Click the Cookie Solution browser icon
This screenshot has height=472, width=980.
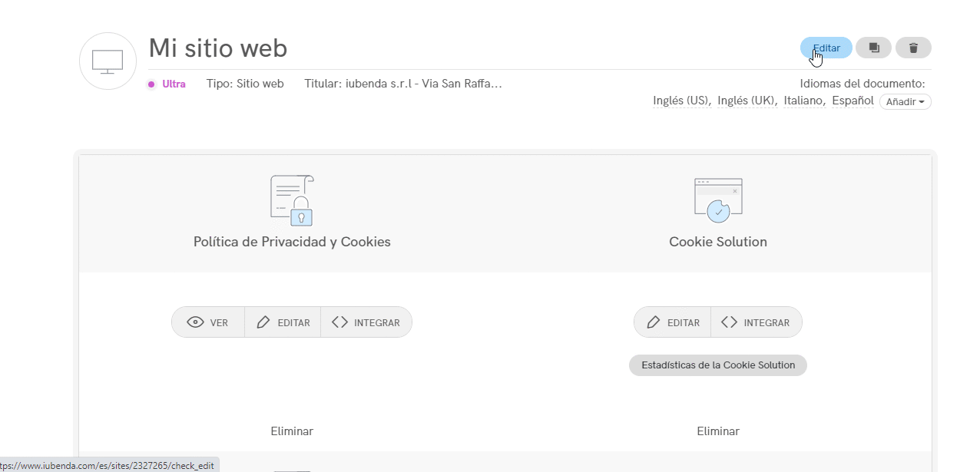tap(718, 200)
